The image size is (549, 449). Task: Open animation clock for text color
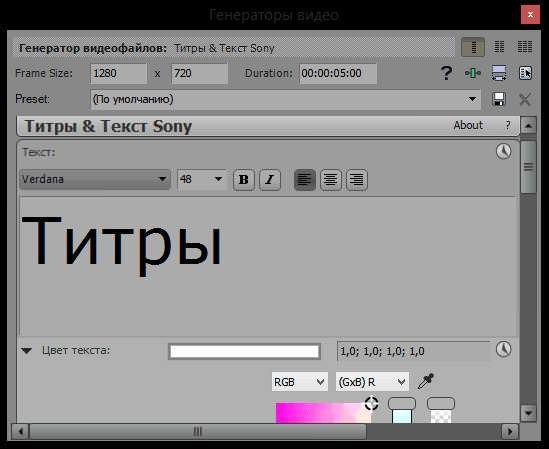click(x=503, y=350)
